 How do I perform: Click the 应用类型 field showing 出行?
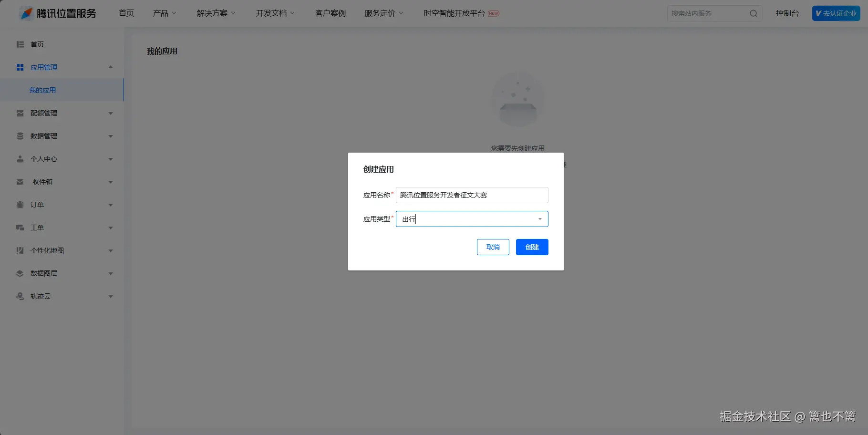tap(472, 219)
